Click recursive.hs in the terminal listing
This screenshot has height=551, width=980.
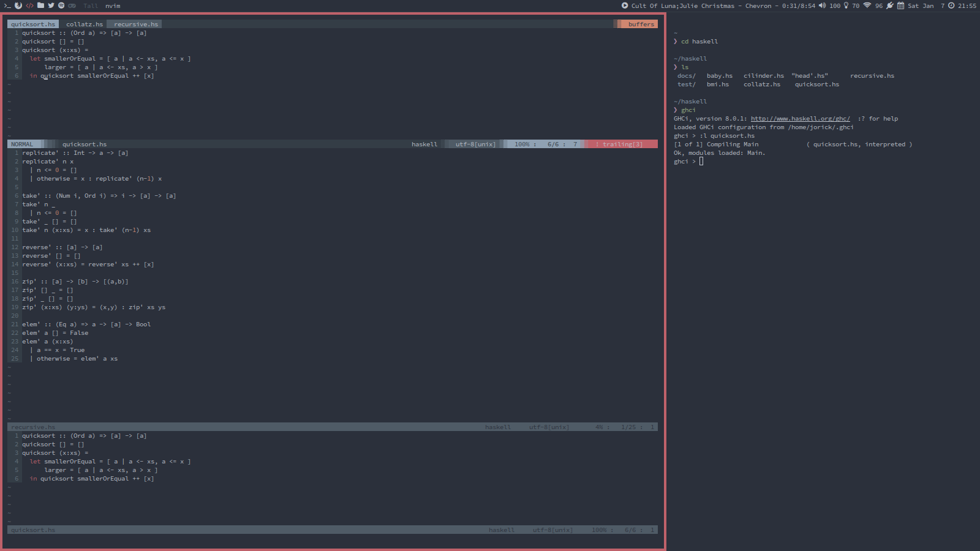coord(872,76)
